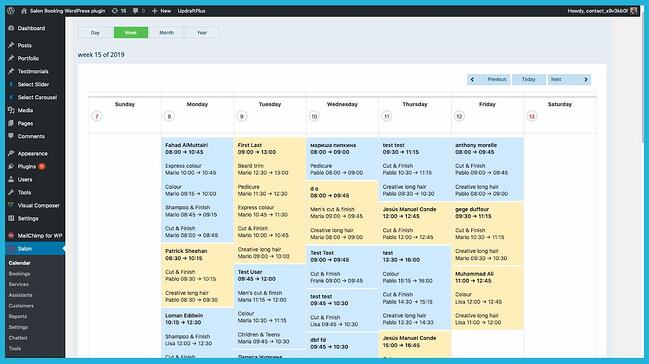The height and width of the screenshot is (364, 649).
Task: Select Wednesday date number 10
Action: [x=314, y=116]
